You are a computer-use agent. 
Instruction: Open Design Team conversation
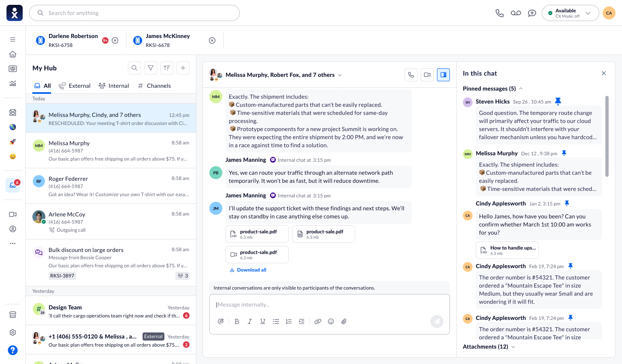pos(111,311)
